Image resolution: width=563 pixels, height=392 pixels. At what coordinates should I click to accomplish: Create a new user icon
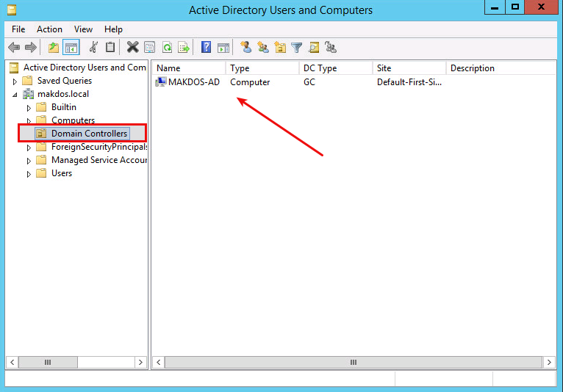point(246,47)
